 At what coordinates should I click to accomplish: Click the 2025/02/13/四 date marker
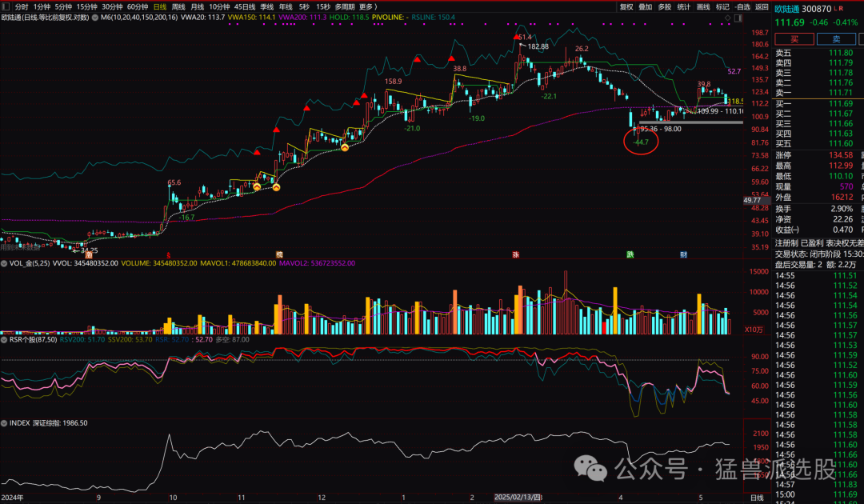click(518, 498)
